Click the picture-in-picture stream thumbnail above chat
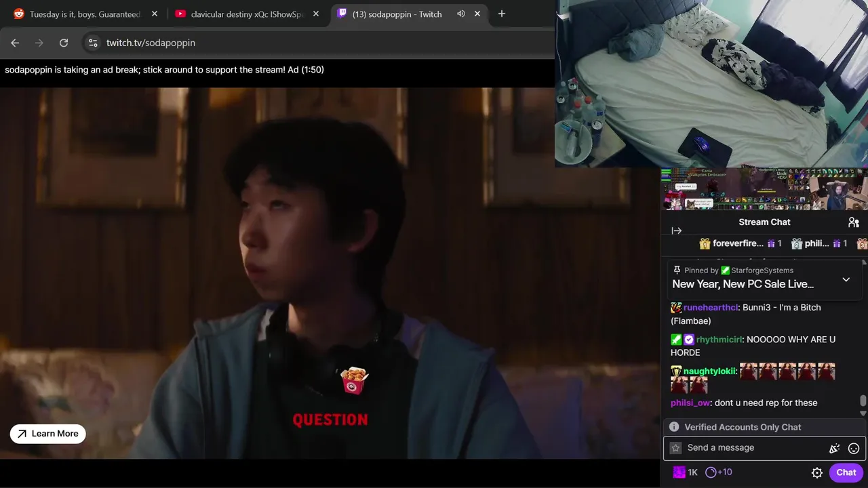 pyautogui.click(x=764, y=189)
